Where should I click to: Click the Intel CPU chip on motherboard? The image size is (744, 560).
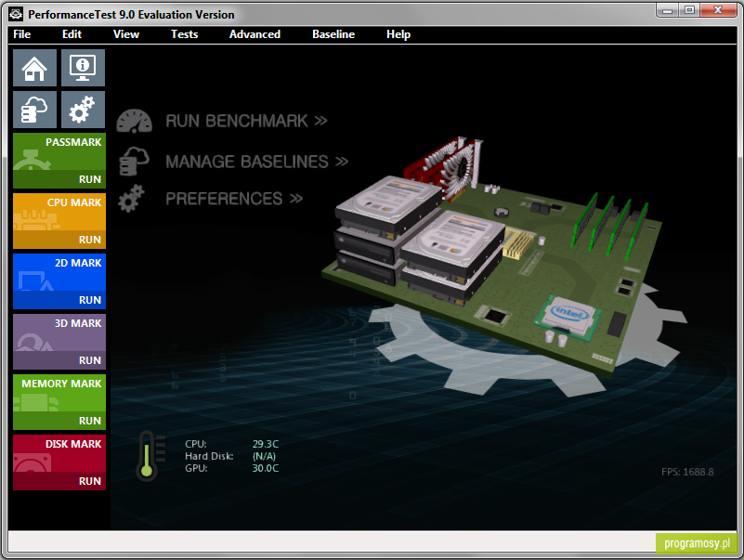tap(568, 316)
